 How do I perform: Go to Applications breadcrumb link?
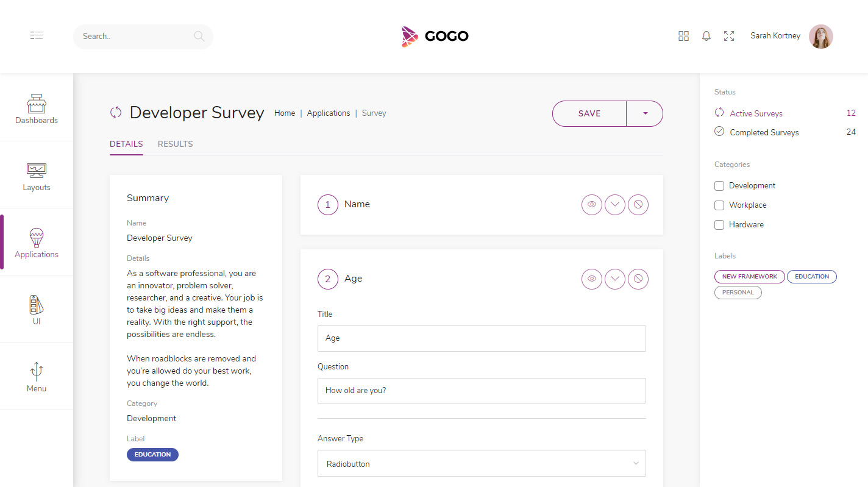click(x=329, y=113)
